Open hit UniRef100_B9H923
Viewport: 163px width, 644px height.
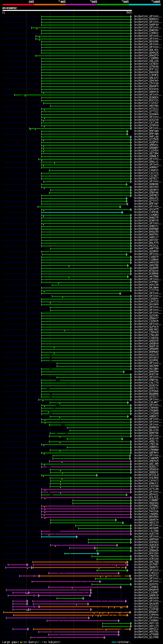coord(146,19)
